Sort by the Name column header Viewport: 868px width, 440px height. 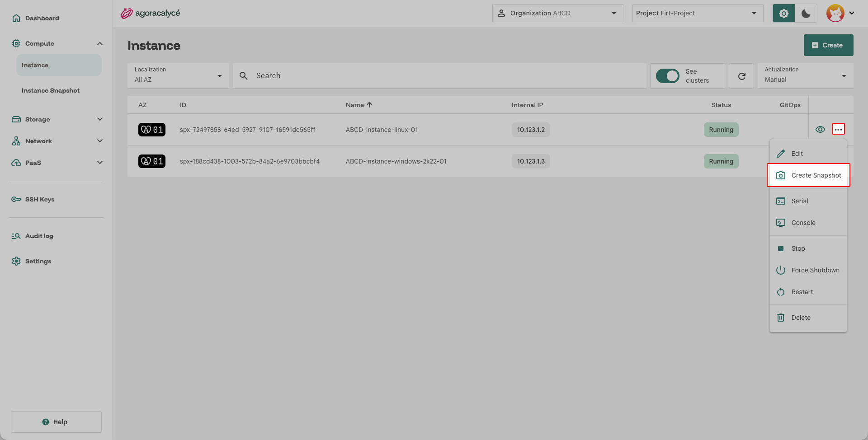point(359,105)
